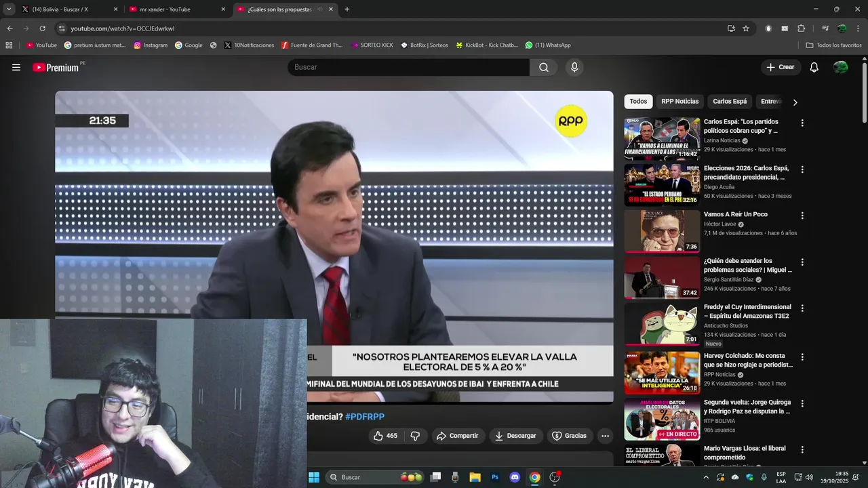
Task: Click the YouTube Buscar search field
Action: pos(409,67)
